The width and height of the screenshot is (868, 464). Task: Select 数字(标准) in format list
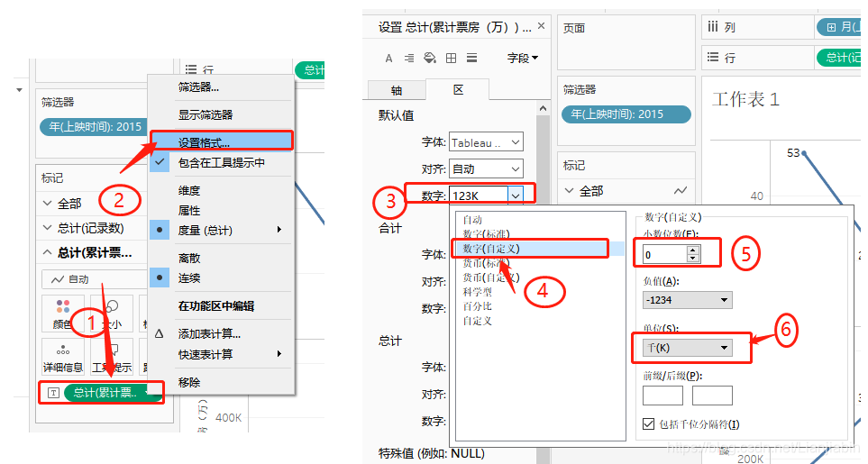pos(487,234)
